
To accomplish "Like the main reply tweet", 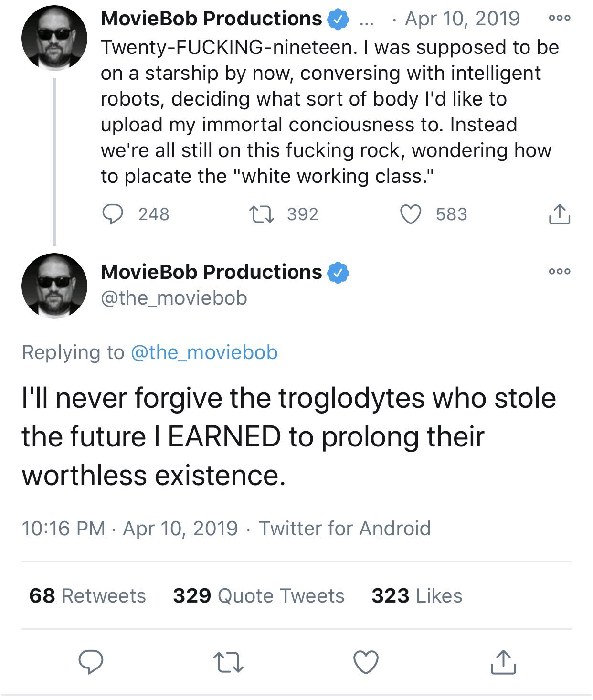I will pyautogui.click(x=366, y=662).
